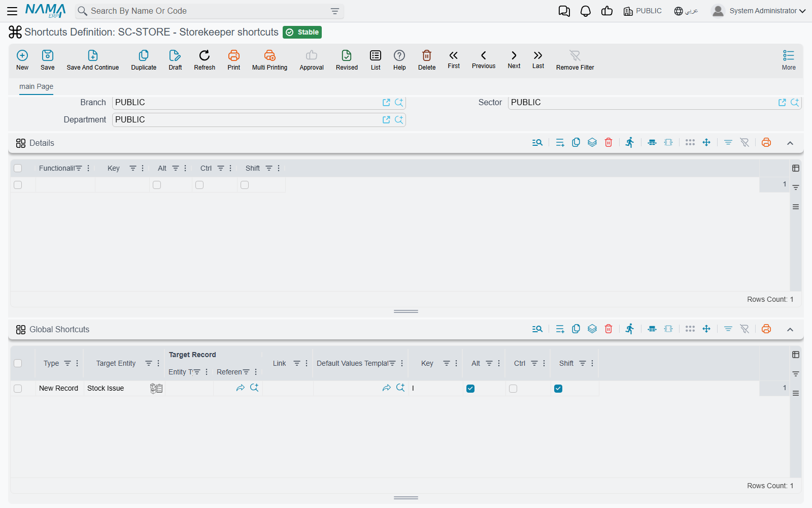Go to First record
812x508 pixels.
coord(454,59)
